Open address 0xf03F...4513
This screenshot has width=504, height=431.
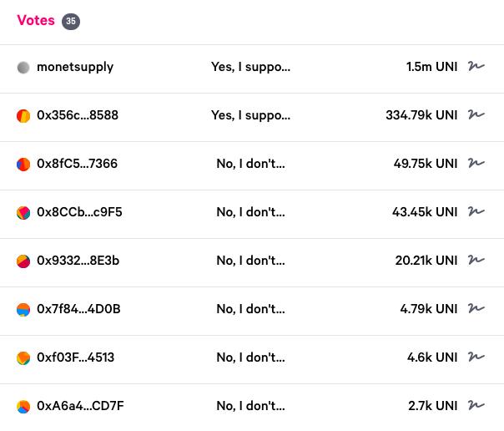pyautogui.click(x=75, y=357)
